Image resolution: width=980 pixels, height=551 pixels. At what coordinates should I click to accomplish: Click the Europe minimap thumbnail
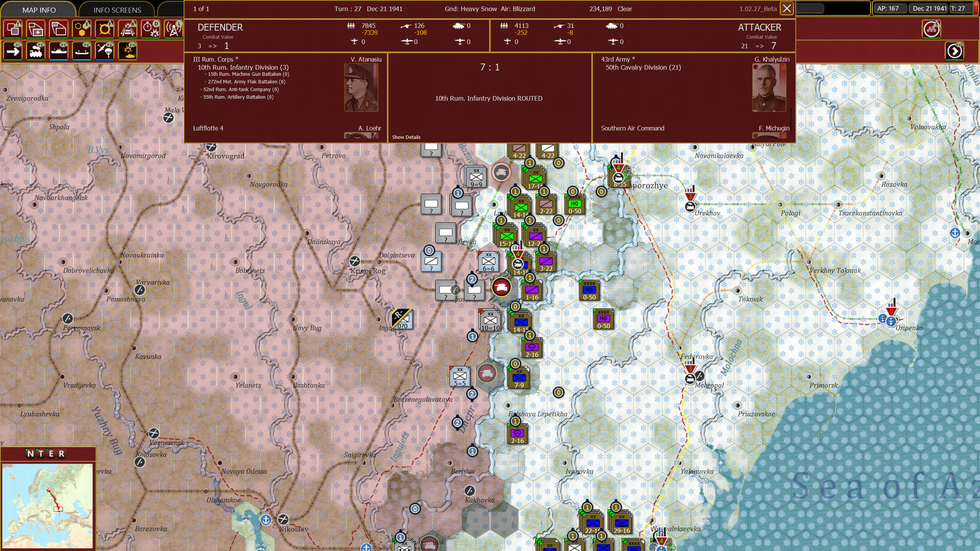(47, 505)
